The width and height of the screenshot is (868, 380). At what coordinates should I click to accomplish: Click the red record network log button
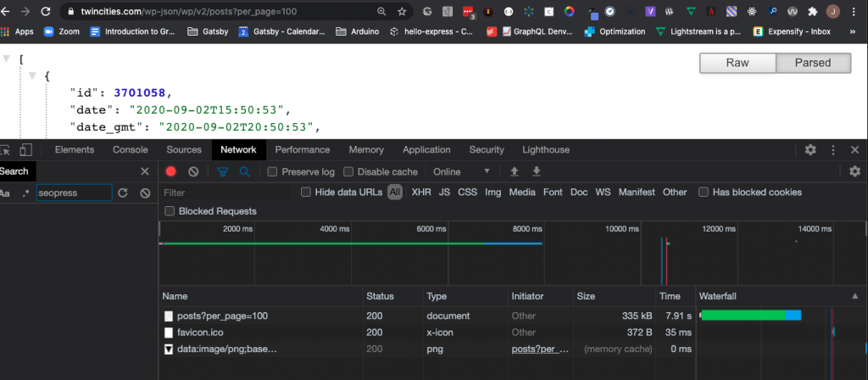171,171
